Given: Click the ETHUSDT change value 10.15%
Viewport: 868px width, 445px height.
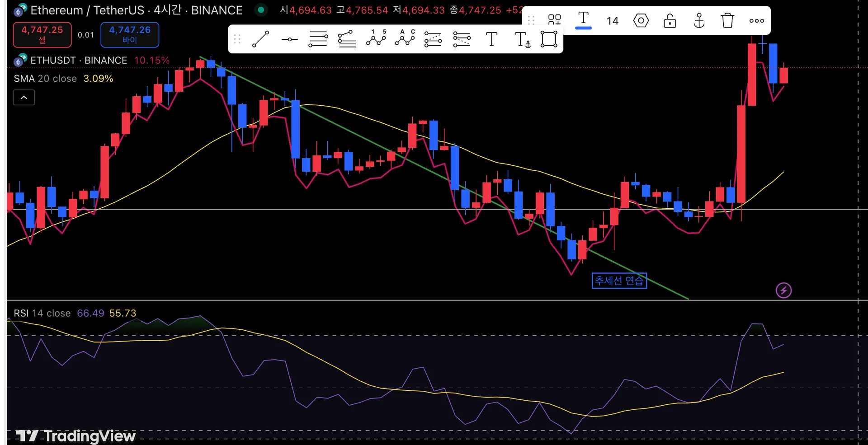Looking at the screenshot, I should (x=152, y=60).
